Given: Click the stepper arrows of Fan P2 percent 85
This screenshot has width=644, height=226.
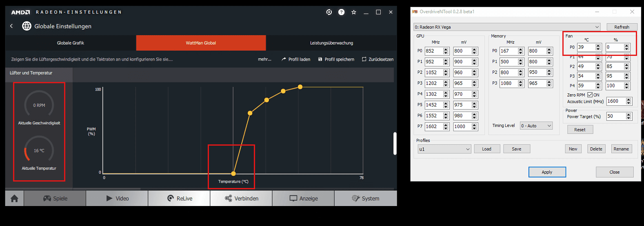Looking at the screenshot, I should 627,66.
